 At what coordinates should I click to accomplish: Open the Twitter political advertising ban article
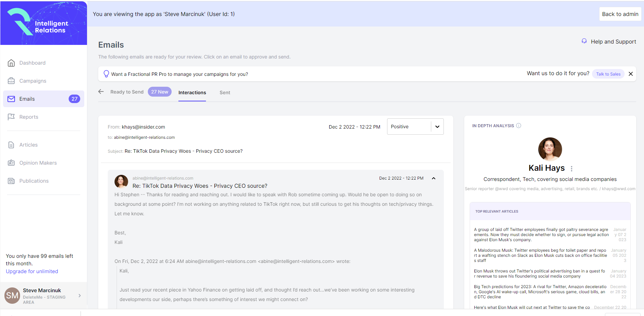539,273
